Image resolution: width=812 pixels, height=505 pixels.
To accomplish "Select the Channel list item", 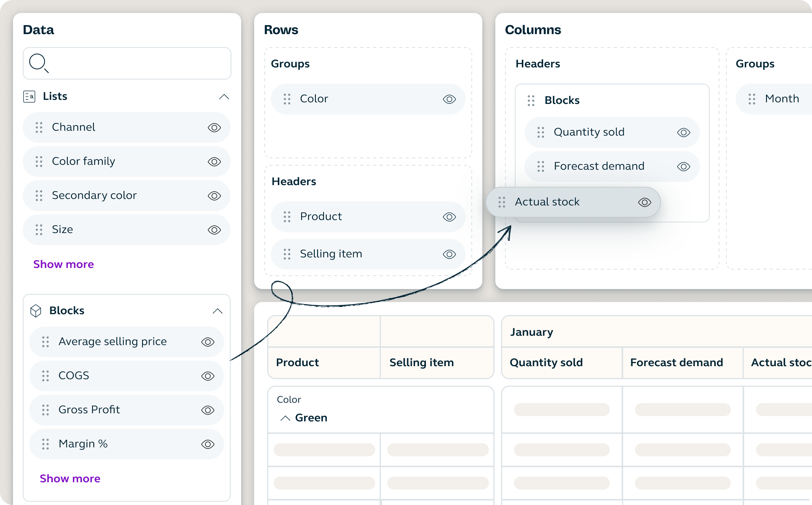I will click(x=127, y=127).
